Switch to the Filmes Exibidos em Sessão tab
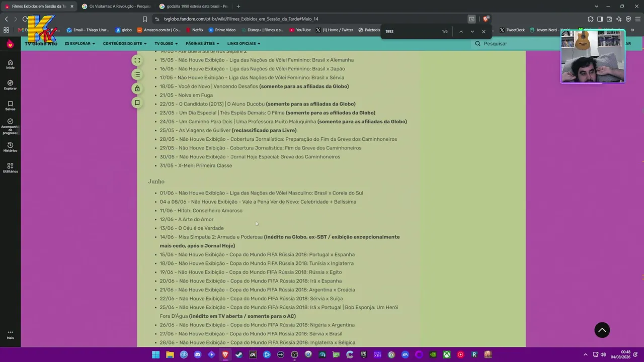The height and width of the screenshot is (362, 644). (x=39, y=7)
